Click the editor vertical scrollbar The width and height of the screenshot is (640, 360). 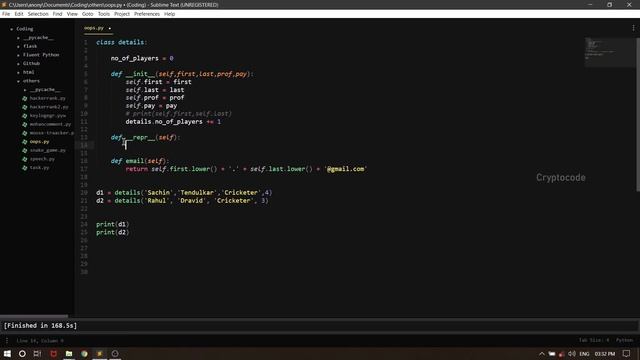tap(638, 114)
